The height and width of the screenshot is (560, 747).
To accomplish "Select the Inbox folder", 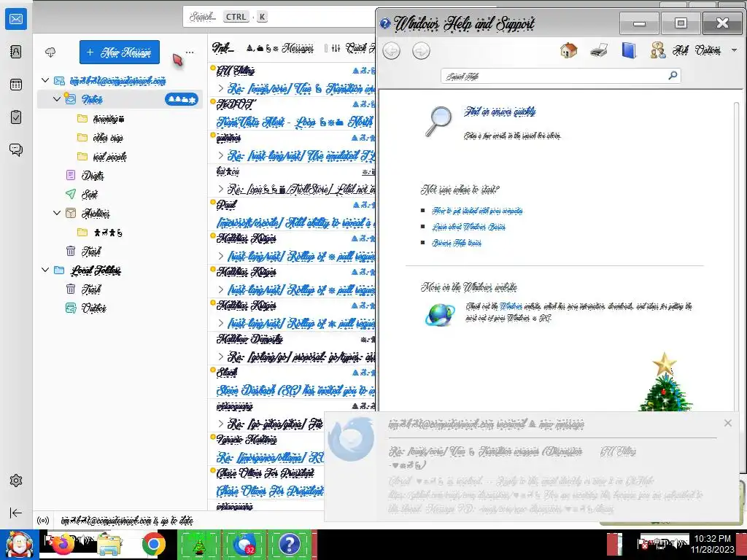I will 120,99.
